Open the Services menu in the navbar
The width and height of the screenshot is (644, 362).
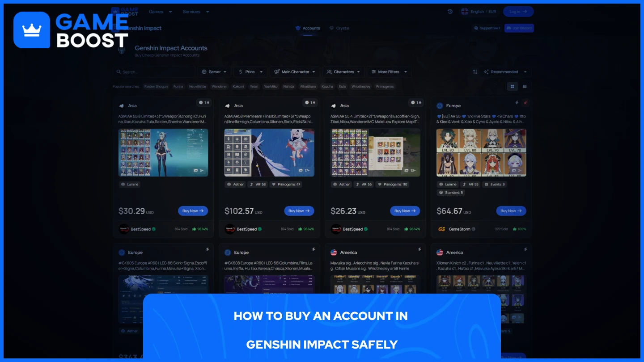coord(195,11)
